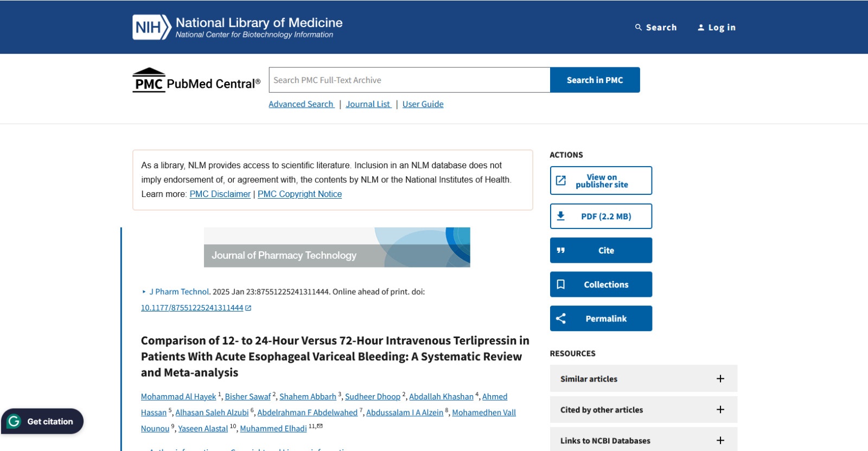Click the Get citation floating button

(42, 421)
